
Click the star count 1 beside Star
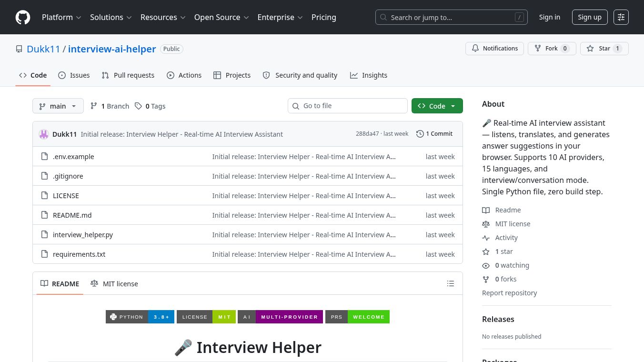tap(617, 49)
